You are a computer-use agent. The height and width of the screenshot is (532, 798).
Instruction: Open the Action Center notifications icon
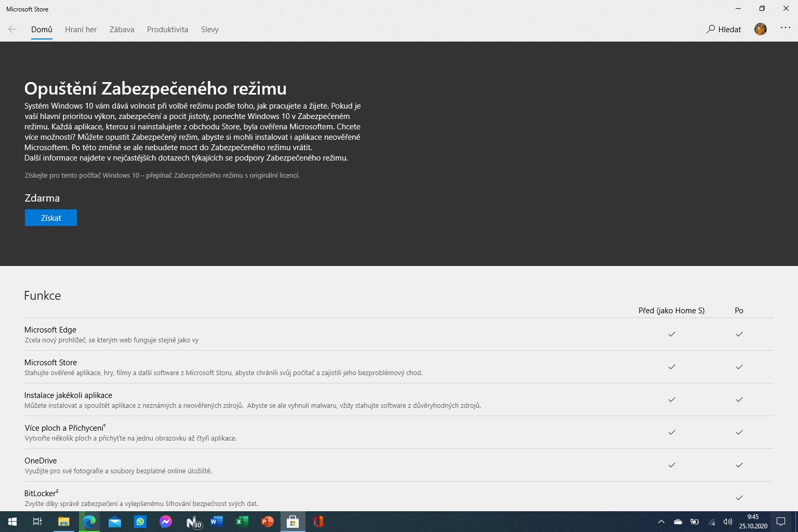[780, 522]
